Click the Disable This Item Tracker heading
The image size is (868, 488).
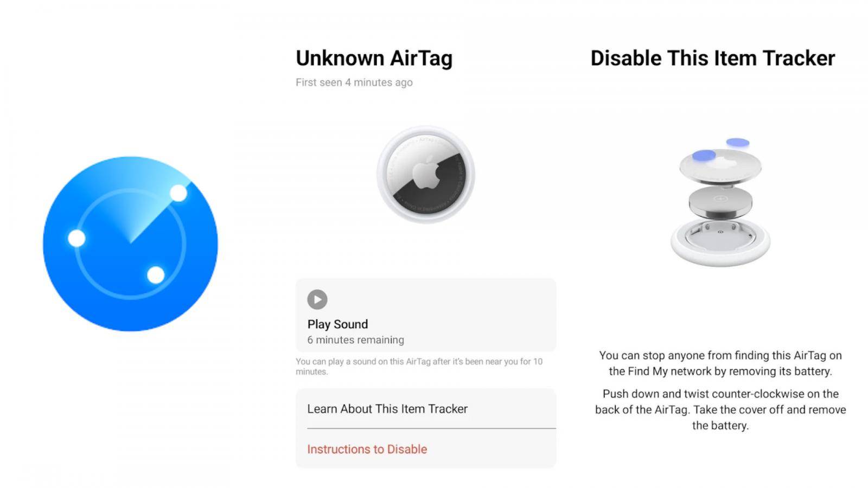tap(712, 58)
